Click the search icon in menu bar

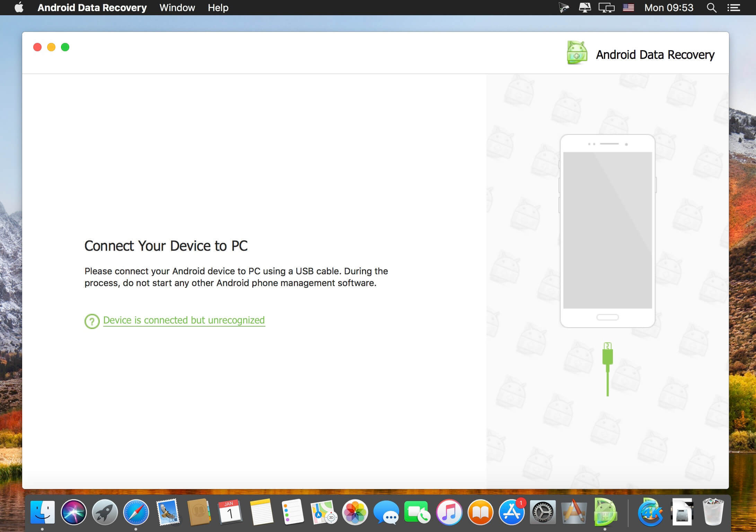(712, 8)
